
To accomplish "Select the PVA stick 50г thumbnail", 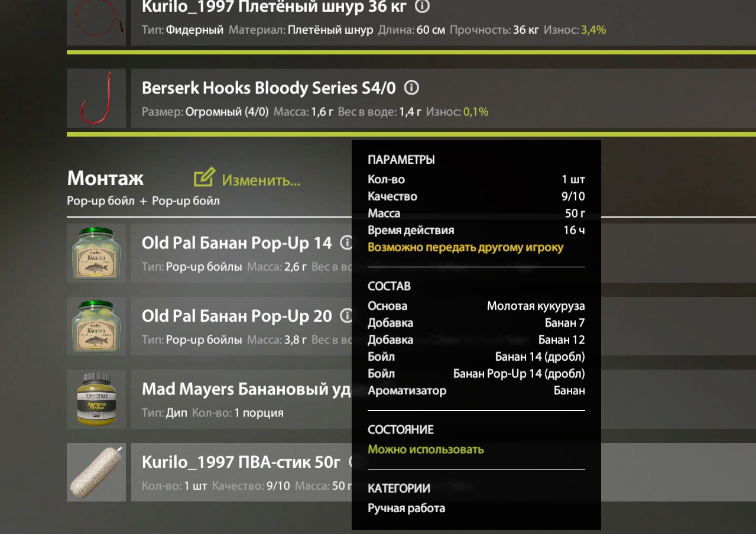I will pos(96,472).
